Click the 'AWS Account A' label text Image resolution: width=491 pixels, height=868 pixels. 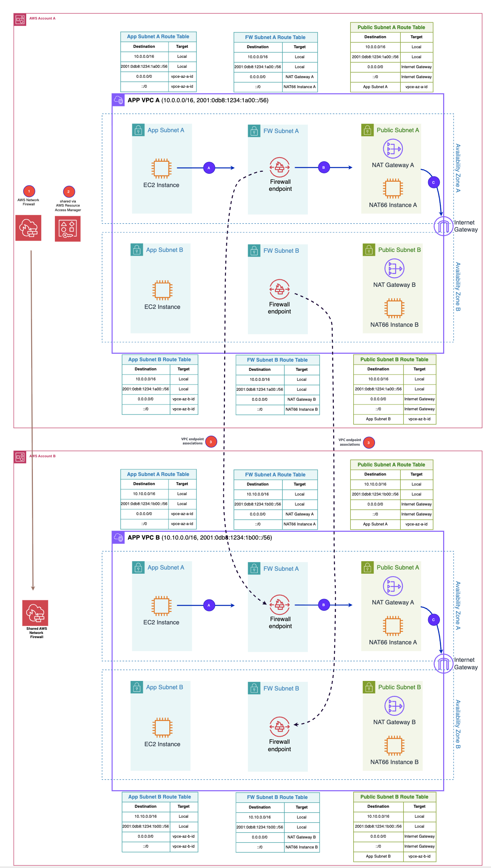point(42,18)
